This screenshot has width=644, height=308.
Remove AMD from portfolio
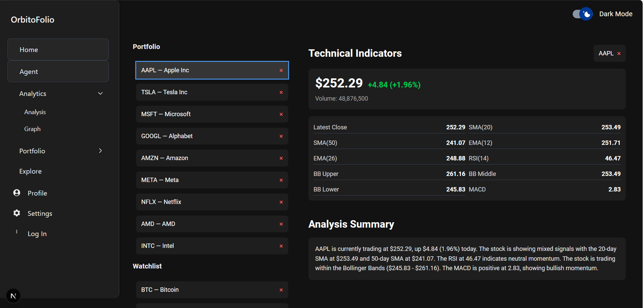point(281,224)
